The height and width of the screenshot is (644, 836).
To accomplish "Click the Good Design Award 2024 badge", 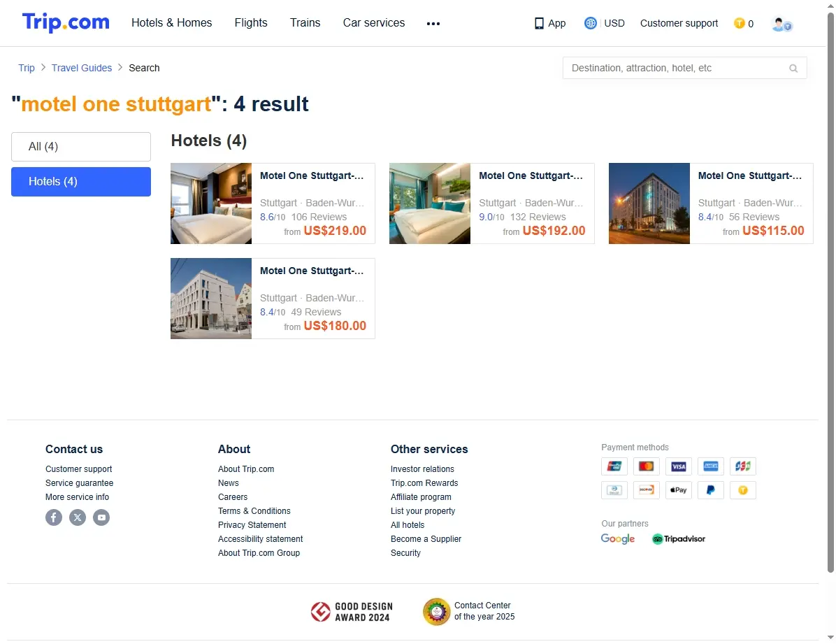I will coord(352,612).
